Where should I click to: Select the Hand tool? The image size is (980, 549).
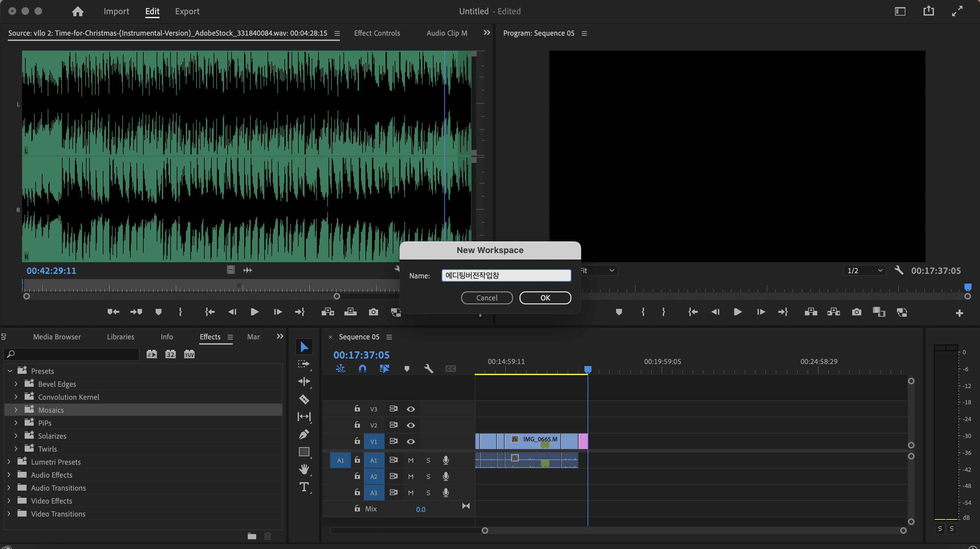[304, 469]
